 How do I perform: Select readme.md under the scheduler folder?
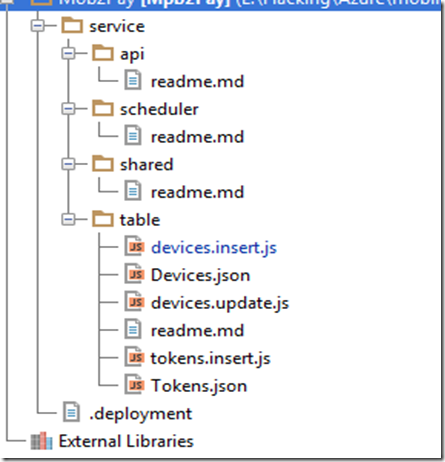point(197,137)
